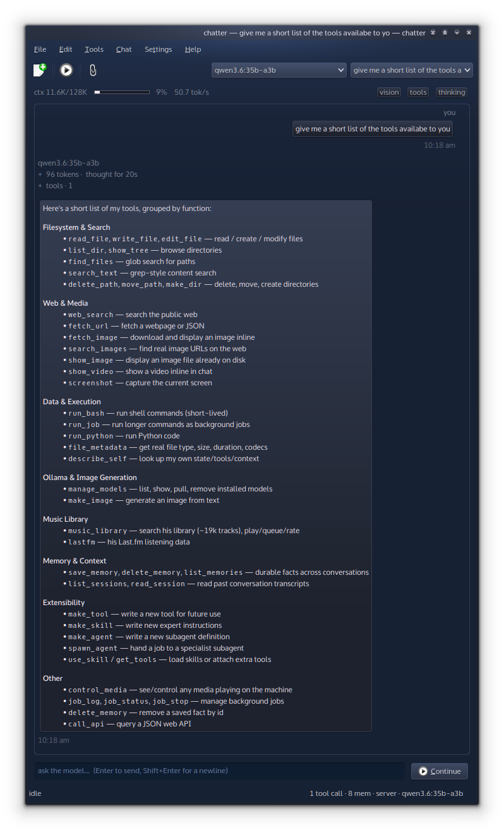Focus the 'ask the model...' input field
The height and width of the screenshot is (830, 504).
(x=220, y=771)
